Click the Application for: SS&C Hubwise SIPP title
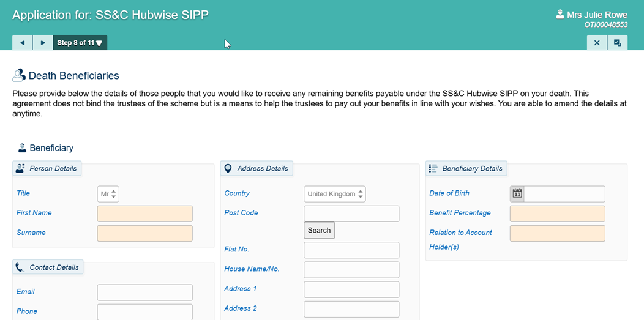Screen dimensions: 644x320 (110, 15)
